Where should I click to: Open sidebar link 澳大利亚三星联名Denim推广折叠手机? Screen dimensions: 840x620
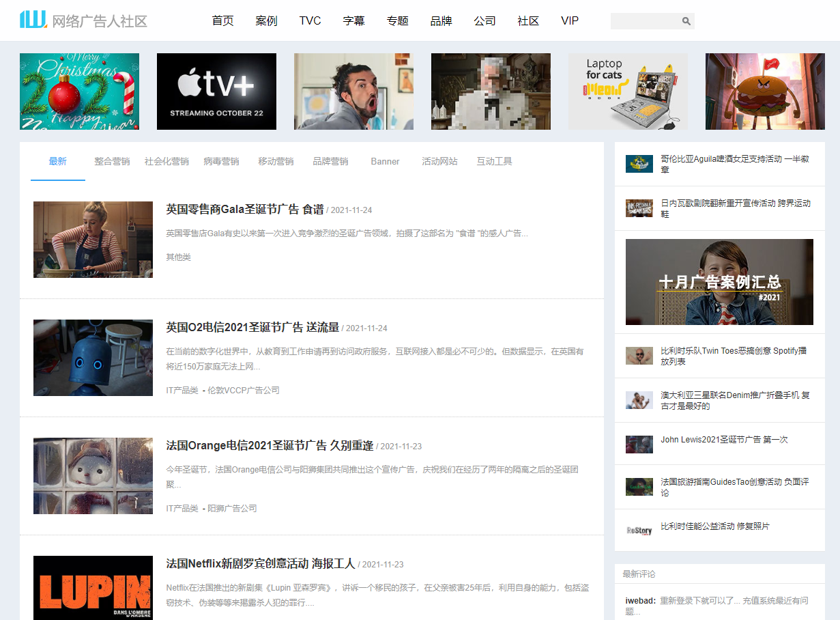tap(736, 400)
